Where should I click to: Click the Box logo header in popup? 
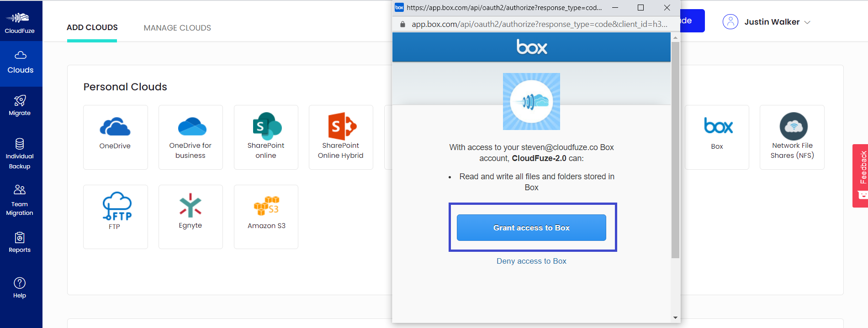(x=532, y=47)
